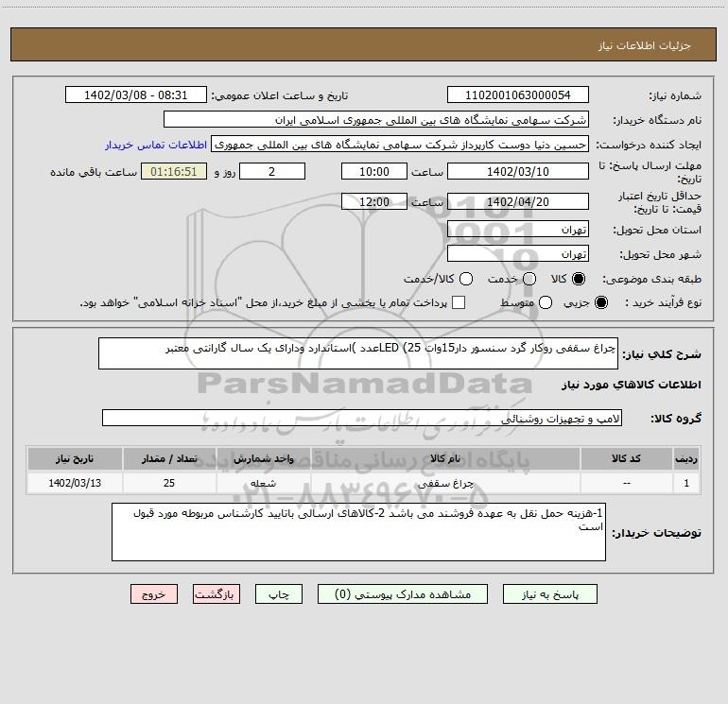
Task: Click the اطلاعات کالاهای مورد نیاز heading
Action: pyautogui.click(x=632, y=385)
